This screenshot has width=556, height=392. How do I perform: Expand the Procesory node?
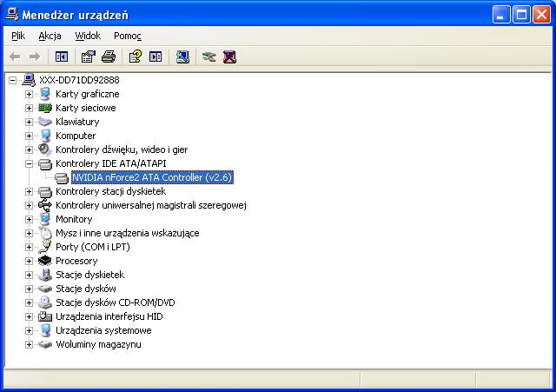tap(29, 261)
